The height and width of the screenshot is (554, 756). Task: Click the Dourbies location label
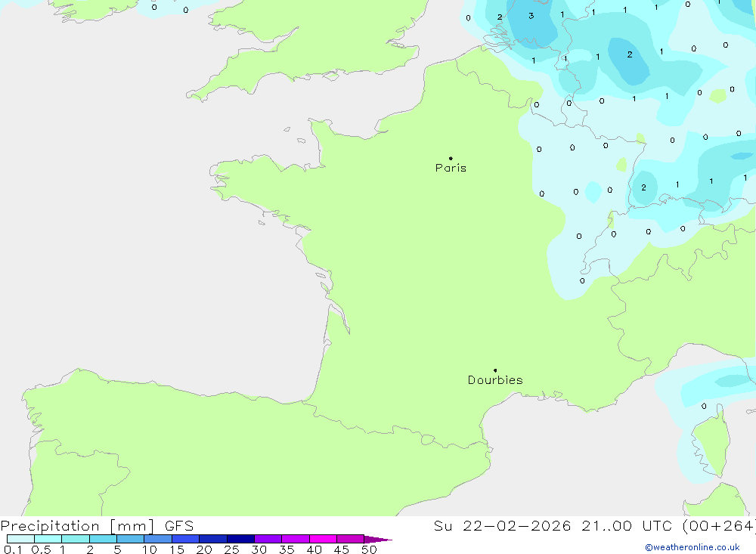pos(495,380)
